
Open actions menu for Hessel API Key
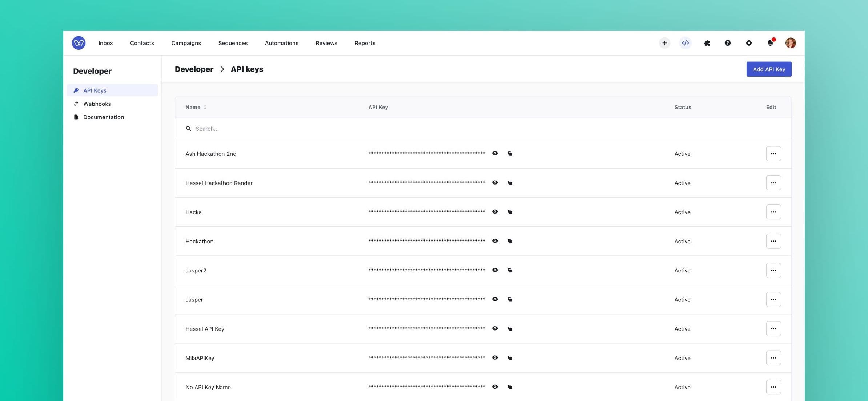[x=773, y=328]
